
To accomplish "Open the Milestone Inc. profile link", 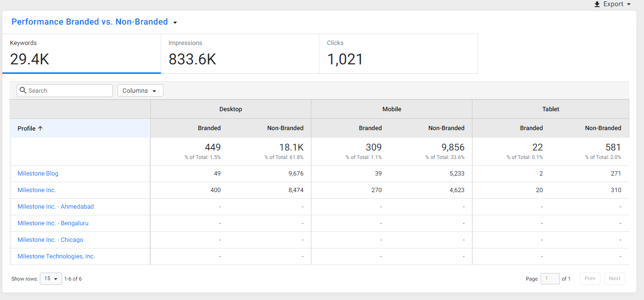I will [36, 190].
